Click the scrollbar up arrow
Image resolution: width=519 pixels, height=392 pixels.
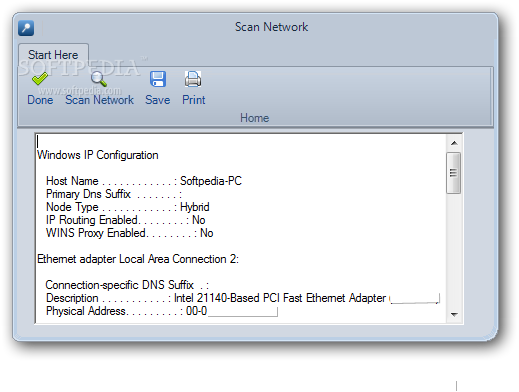(454, 143)
